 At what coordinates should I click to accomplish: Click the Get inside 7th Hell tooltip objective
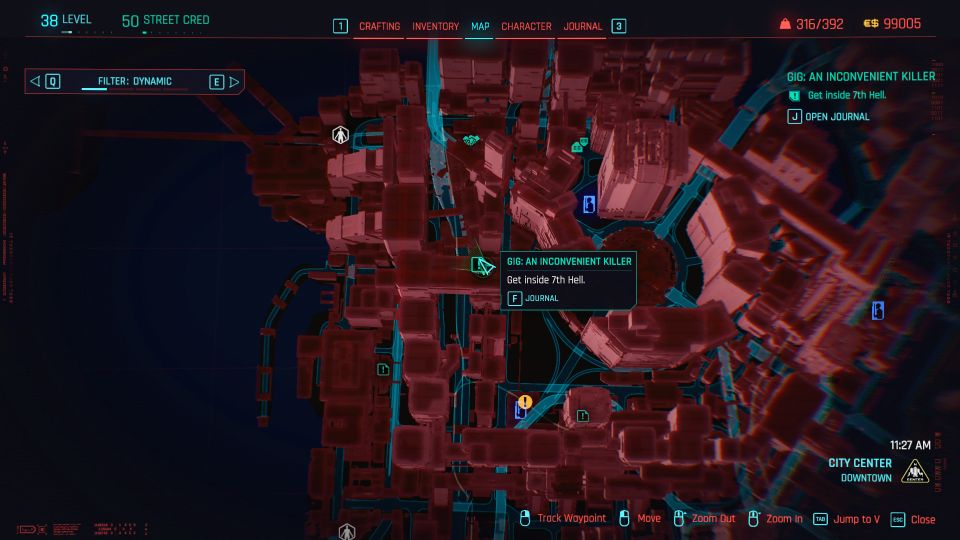tap(546, 280)
